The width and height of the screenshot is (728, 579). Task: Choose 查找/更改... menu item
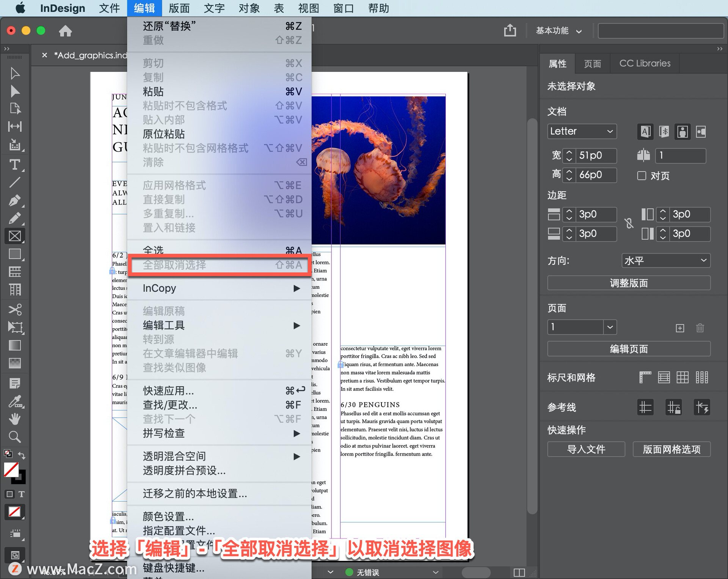219,405
